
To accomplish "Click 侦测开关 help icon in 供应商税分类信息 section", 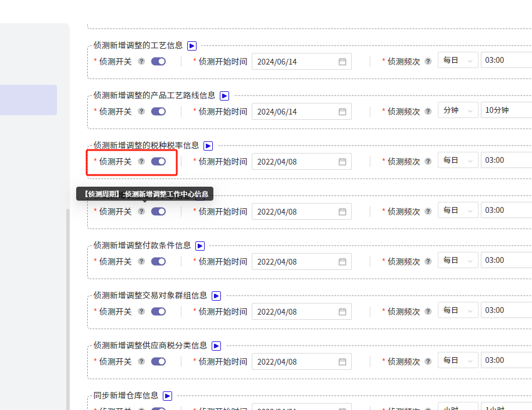I will pos(141,362).
